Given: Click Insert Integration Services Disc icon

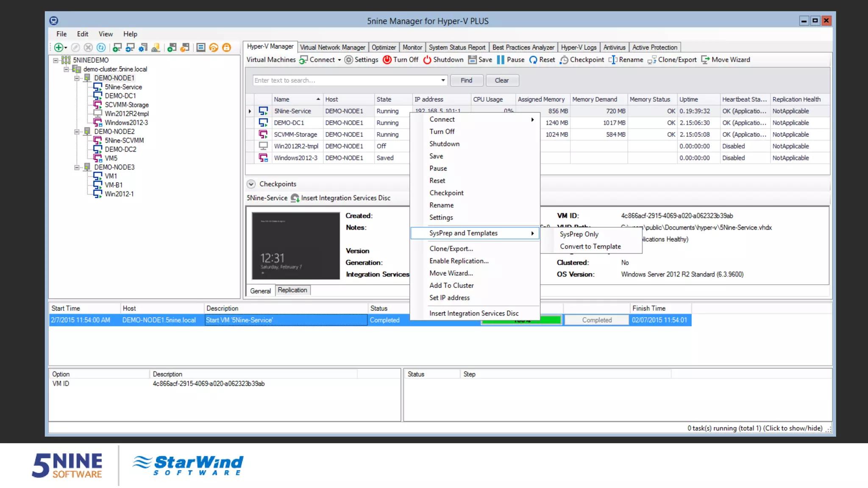Looking at the screenshot, I should pos(295,198).
